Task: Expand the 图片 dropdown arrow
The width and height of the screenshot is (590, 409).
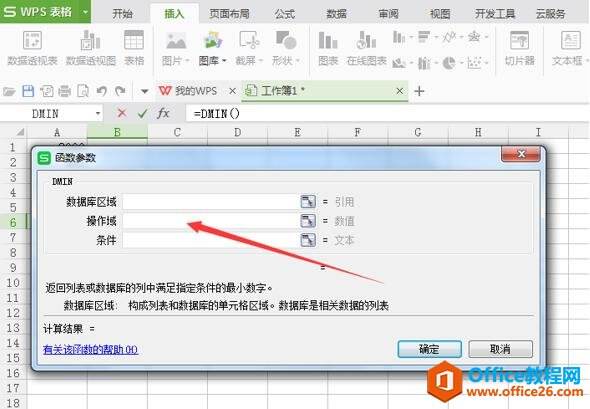Action: (187, 61)
